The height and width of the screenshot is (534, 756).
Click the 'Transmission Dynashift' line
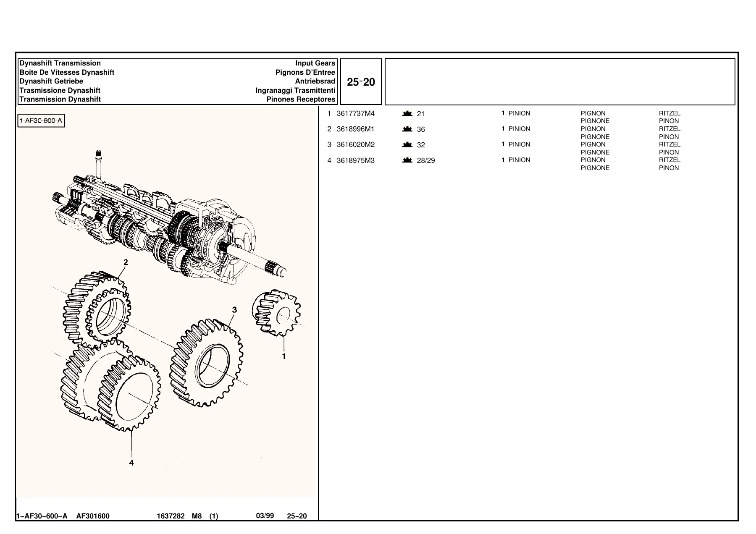(x=60, y=99)
